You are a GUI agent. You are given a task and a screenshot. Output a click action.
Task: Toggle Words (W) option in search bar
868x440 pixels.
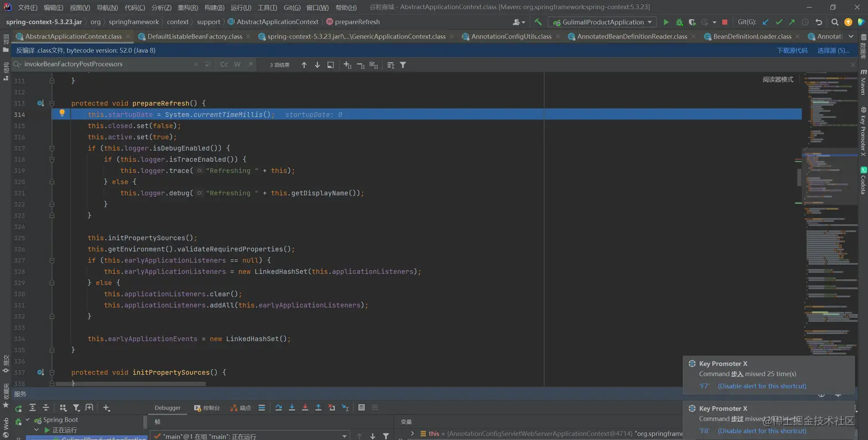[x=237, y=64]
